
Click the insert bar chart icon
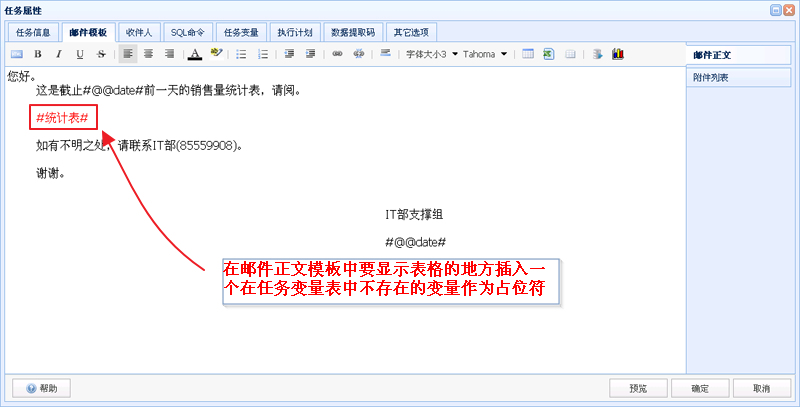point(618,54)
